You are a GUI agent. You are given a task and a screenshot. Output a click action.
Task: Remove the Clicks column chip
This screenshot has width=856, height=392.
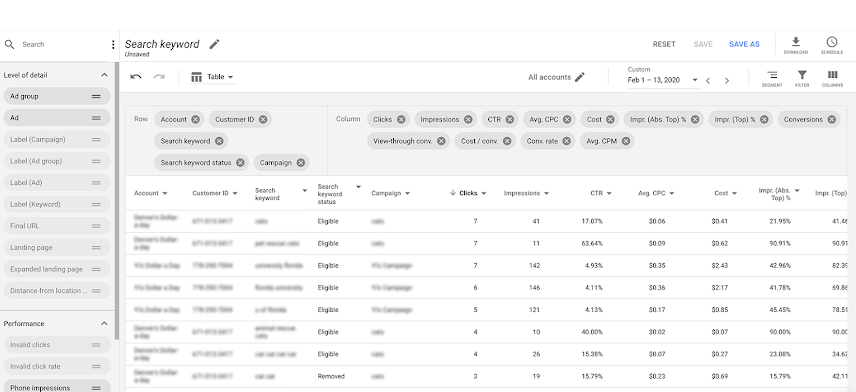pos(401,120)
